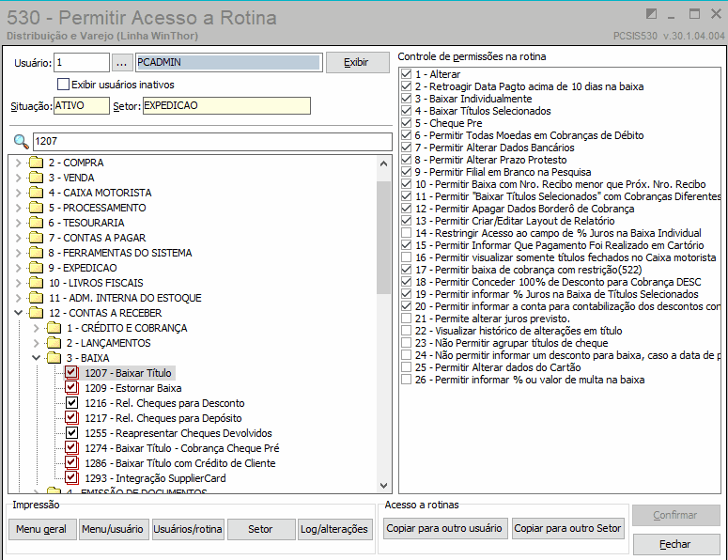Image resolution: width=728 pixels, height=560 pixels.
Task: Toggle Exibir usuários inativos checkbox
Action: [x=63, y=84]
